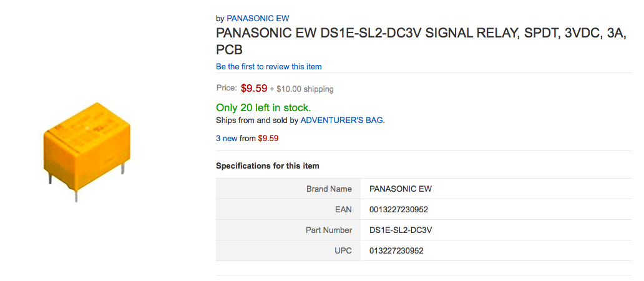Select the 'Brand Name' specification label
Viewport: 644px width, 281px height.
tap(329, 189)
